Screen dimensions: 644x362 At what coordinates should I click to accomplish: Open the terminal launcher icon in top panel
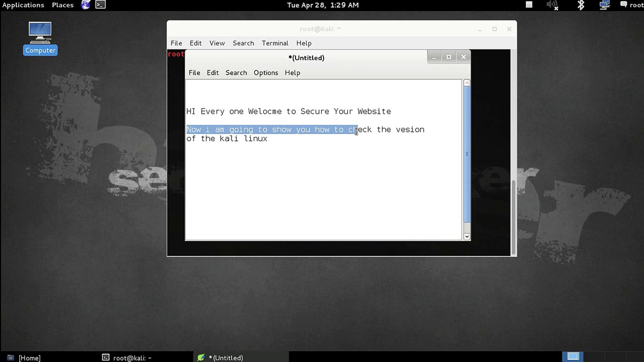[x=100, y=5]
